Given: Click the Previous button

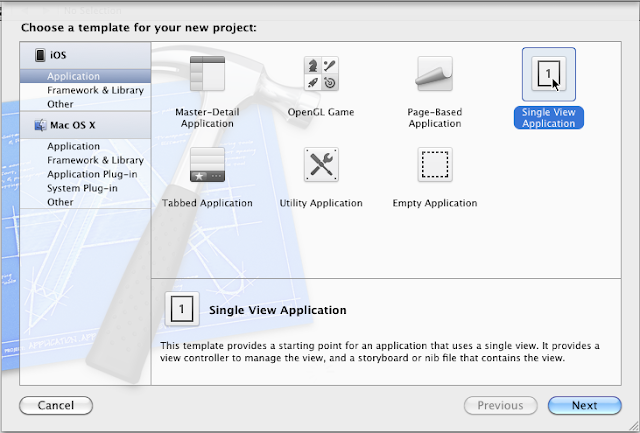Looking at the screenshot, I should [500, 405].
